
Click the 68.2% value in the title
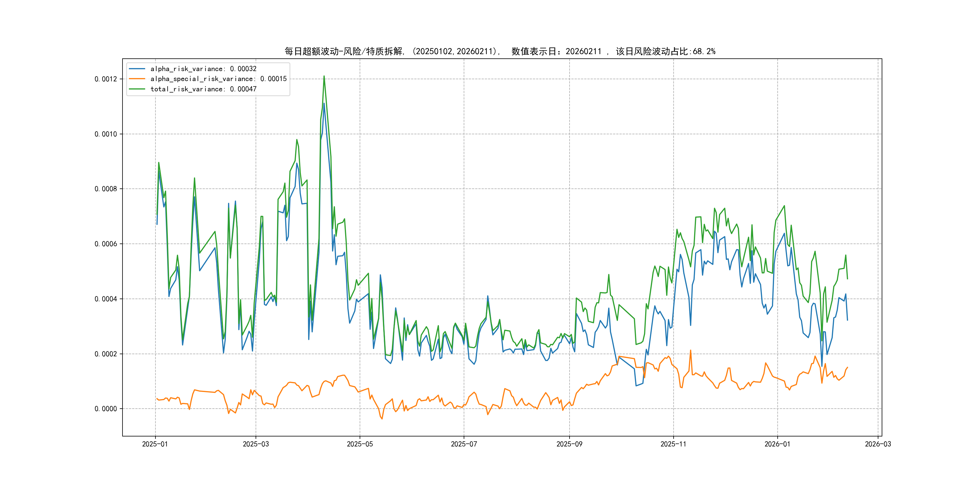coord(704,51)
